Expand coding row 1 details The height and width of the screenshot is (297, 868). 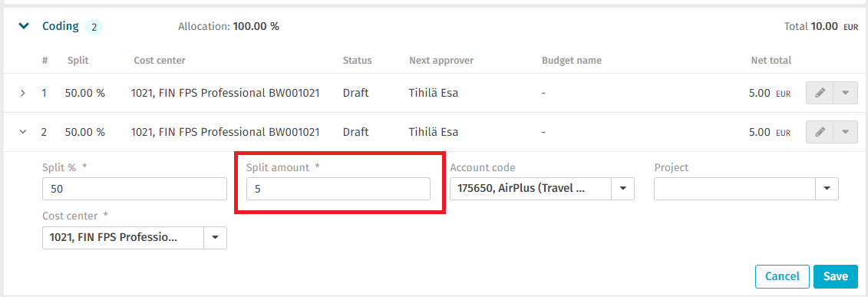pos(23,94)
